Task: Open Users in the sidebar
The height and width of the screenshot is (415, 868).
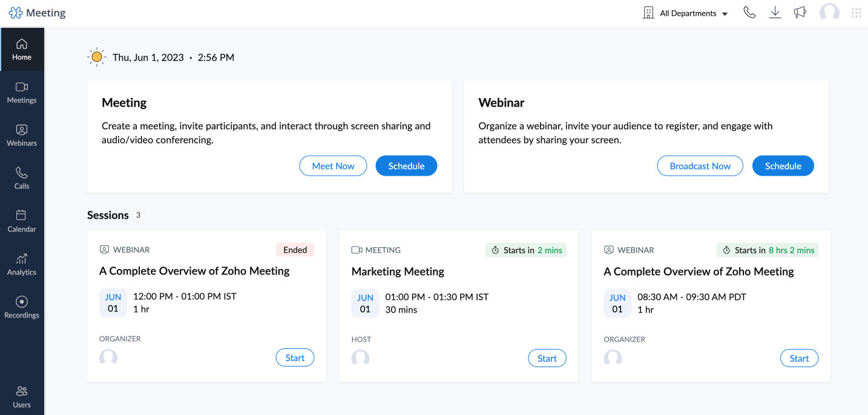Action: [22, 397]
